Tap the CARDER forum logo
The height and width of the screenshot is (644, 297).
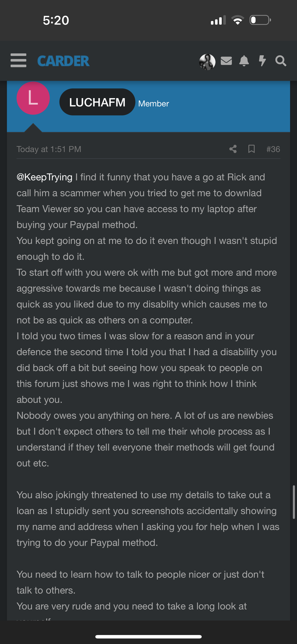click(63, 61)
